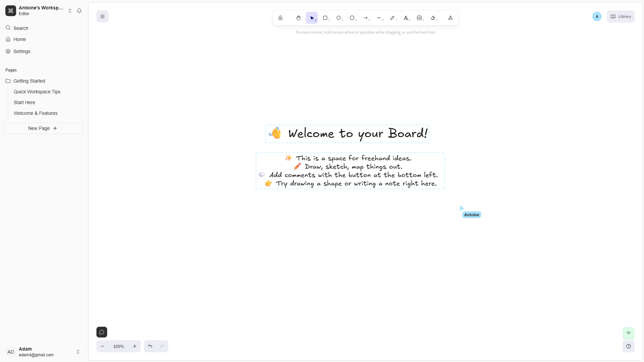644x362 pixels.
Task: Toggle the canvas lock tool
Action: point(281,18)
